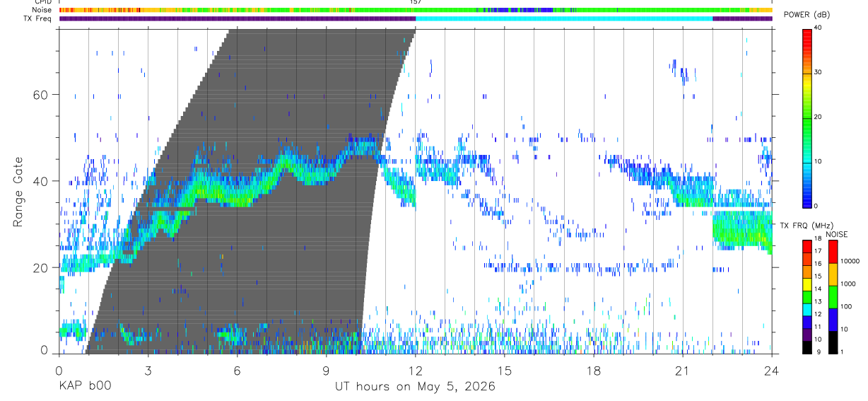Click the "18" UT hour tick
The height and width of the screenshot is (401, 868).
pos(594,370)
